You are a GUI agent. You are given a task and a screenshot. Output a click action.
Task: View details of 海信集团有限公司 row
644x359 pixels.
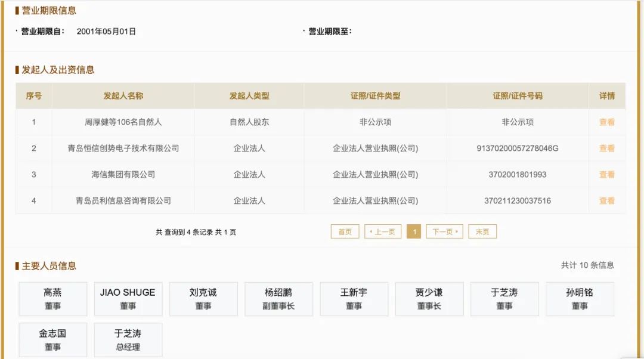(x=606, y=174)
